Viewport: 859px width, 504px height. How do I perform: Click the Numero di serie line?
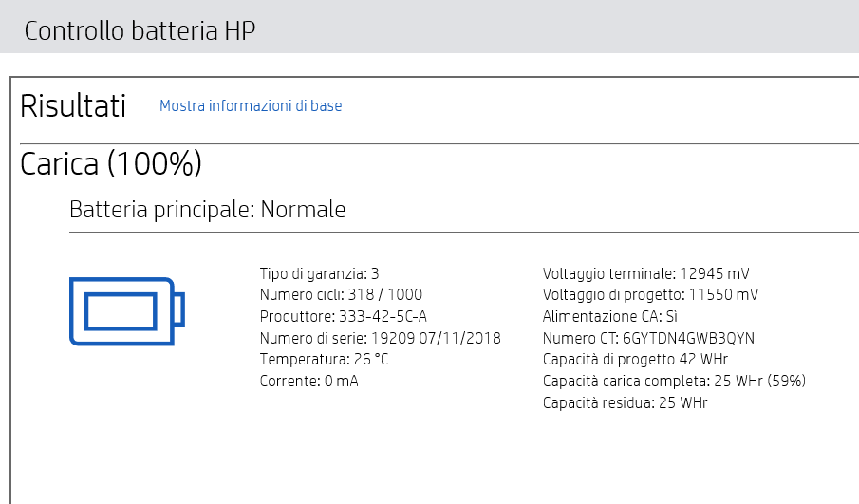tap(381, 338)
